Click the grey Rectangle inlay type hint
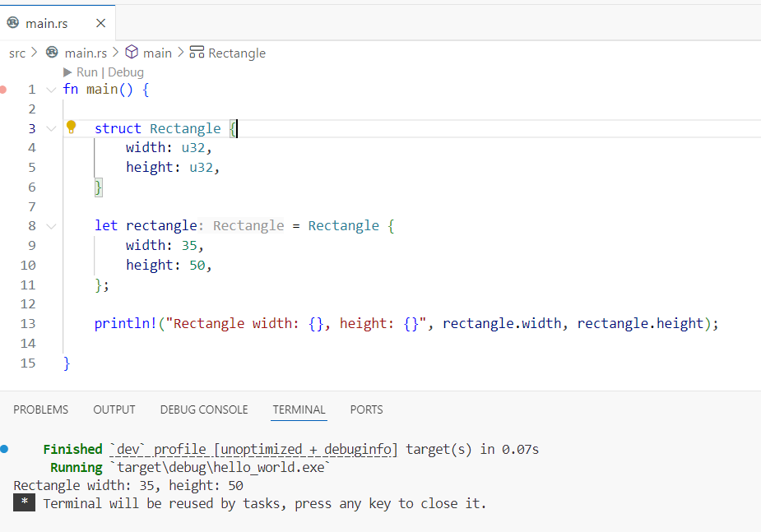The width and height of the screenshot is (761, 532). point(248,225)
